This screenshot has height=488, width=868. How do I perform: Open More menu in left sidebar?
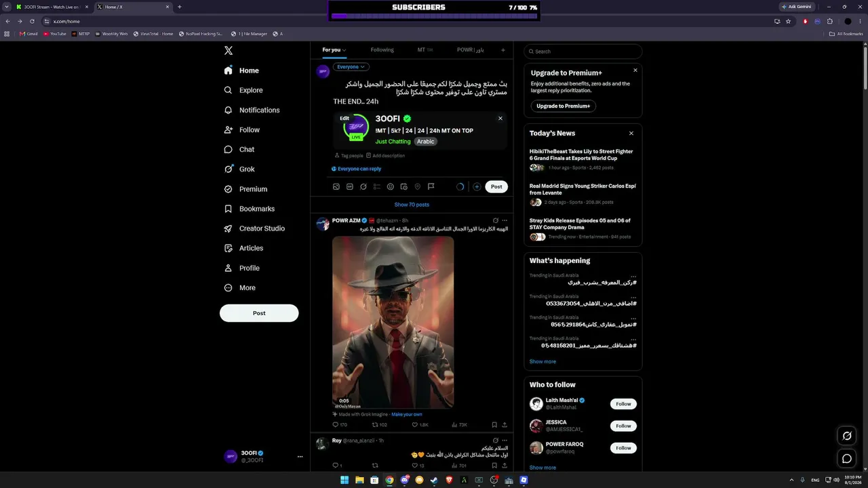coord(239,288)
